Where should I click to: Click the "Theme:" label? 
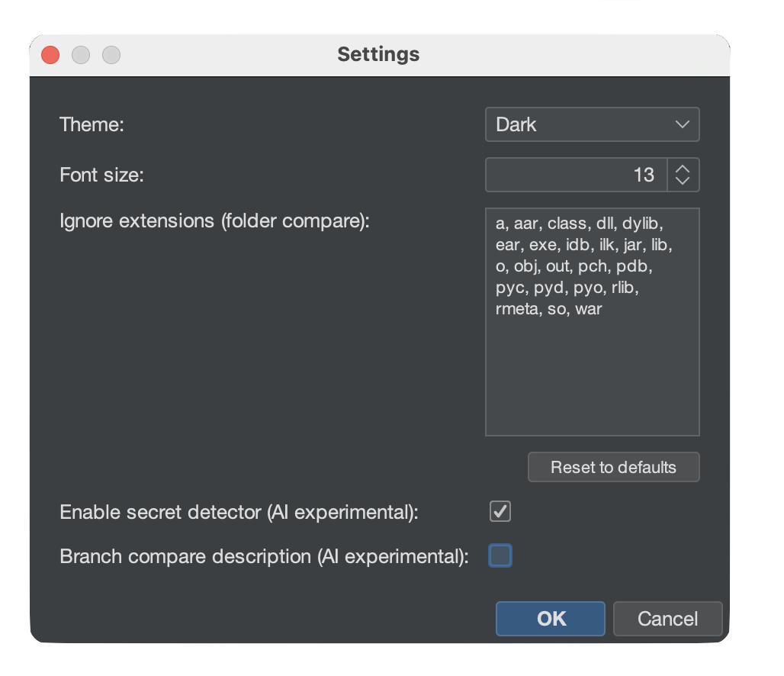(92, 124)
